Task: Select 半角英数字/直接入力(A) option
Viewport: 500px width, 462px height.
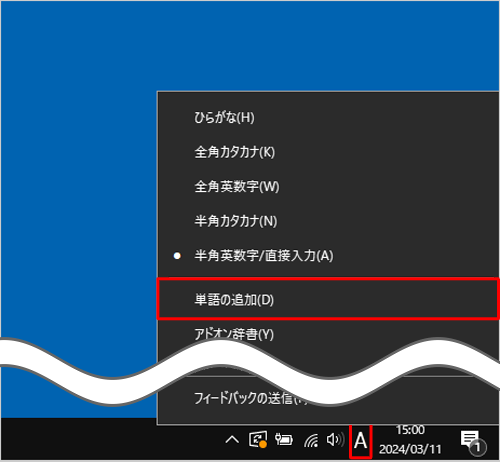Action: (x=328, y=256)
